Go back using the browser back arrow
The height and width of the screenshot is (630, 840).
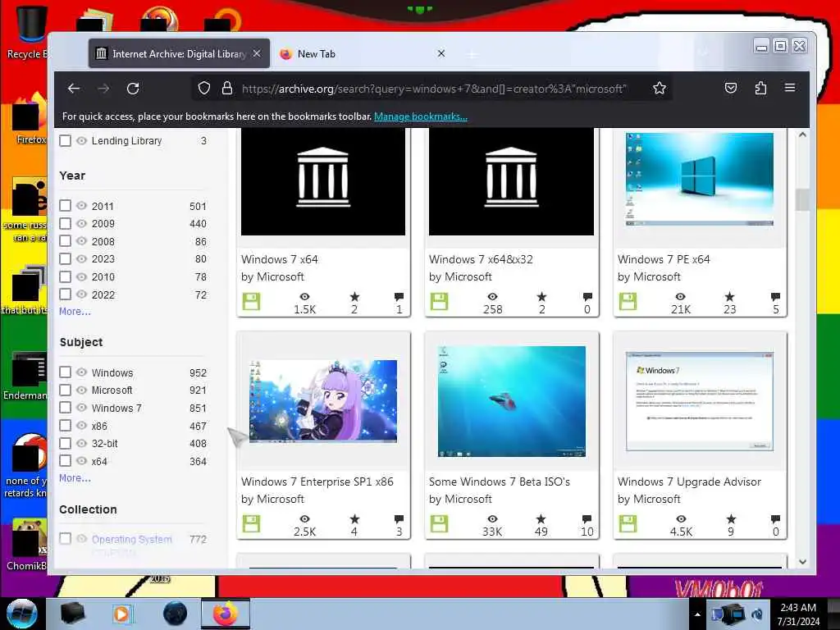(74, 89)
